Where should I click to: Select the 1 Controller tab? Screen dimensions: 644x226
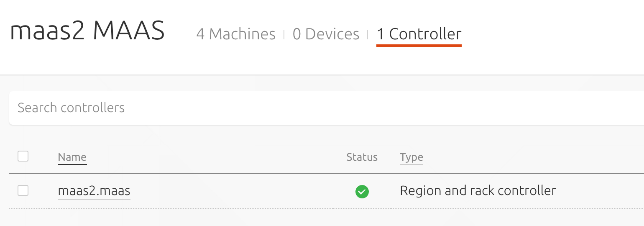coord(419,34)
